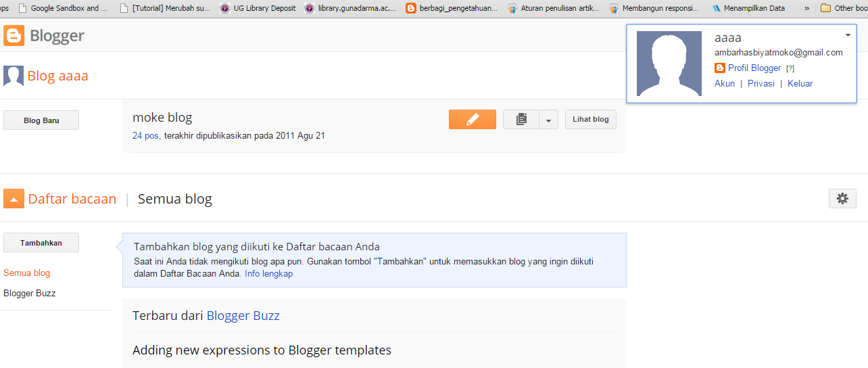Viewport: 868px width, 368px height.
Task: Click the Blog aaaa profile avatar icon
Action: [14, 76]
